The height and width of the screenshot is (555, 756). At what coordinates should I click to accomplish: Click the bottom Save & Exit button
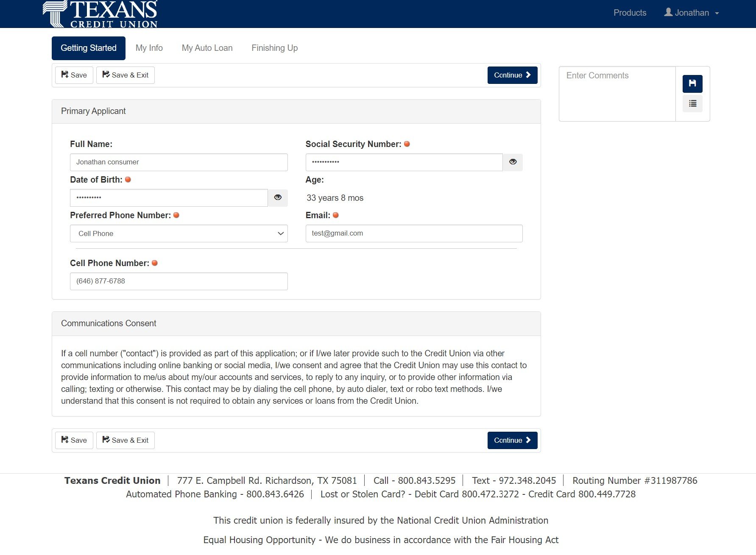point(126,440)
